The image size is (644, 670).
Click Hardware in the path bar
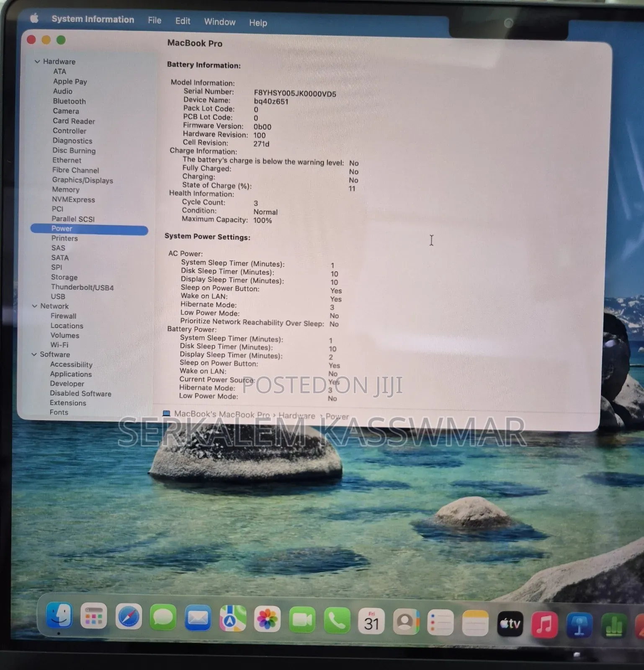(297, 415)
